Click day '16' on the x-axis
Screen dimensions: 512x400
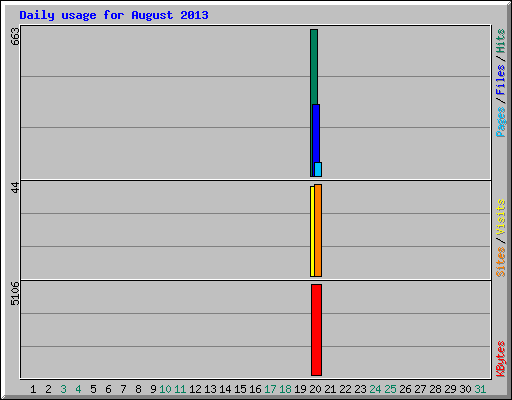(255, 389)
